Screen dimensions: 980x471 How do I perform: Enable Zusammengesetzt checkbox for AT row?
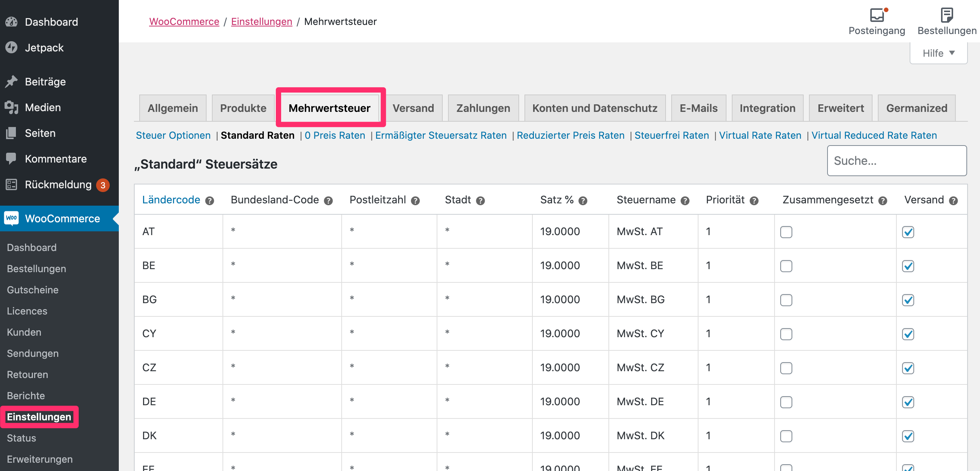786,231
